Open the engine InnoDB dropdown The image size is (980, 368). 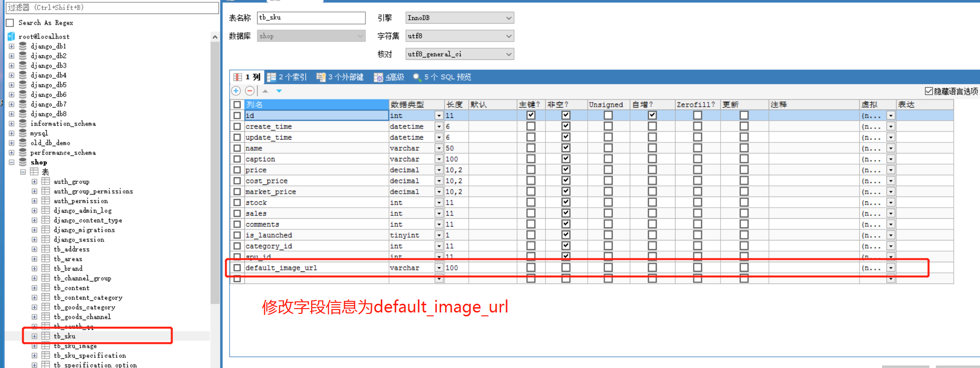click(x=508, y=18)
